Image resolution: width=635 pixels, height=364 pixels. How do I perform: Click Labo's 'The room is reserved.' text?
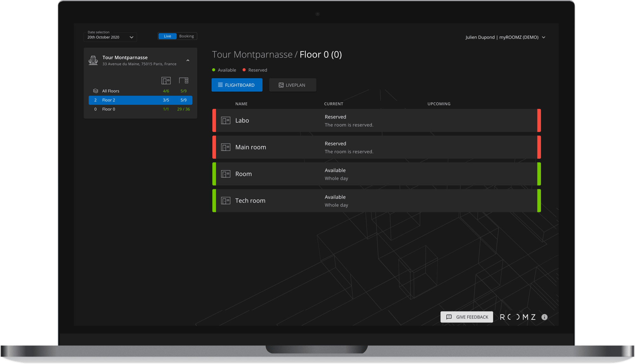click(349, 125)
